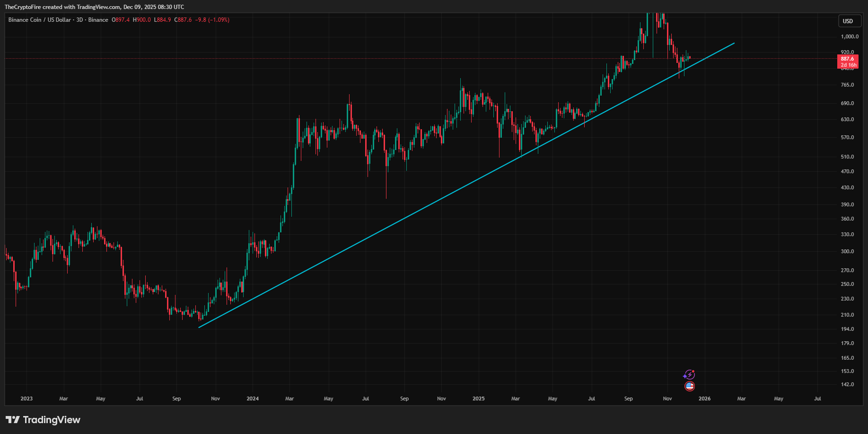Click the TradingView logo at the bottom
Viewport: 868px width, 434px height.
(x=43, y=420)
